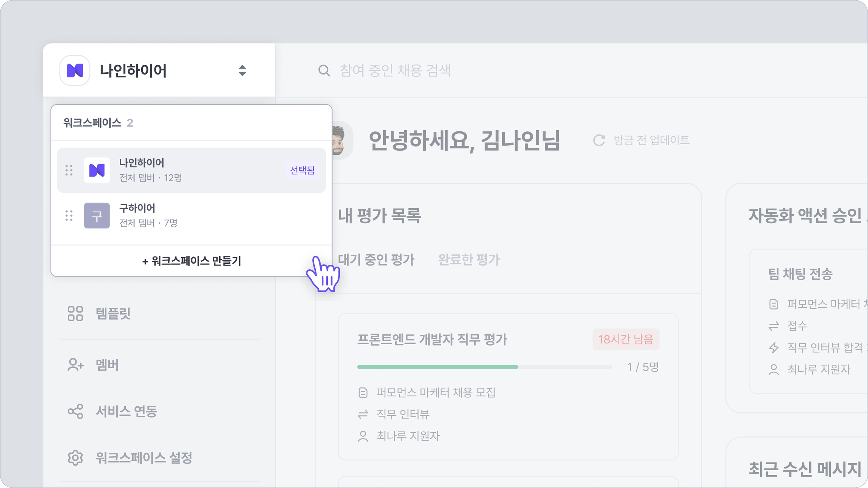Screen dimensions: 868x488
Task: Switch to 대기 중인 평가 tab
Action: (376, 259)
